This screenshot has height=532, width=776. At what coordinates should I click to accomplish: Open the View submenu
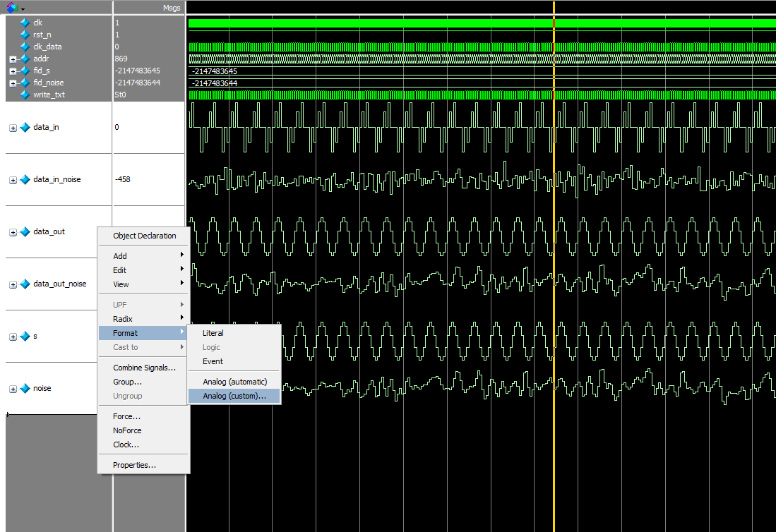point(143,284)
